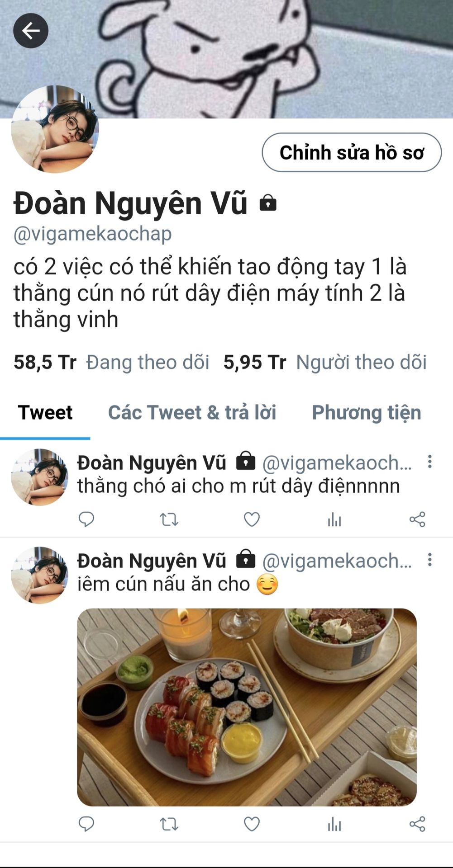
Task: Click Chỉnh sửa hồ sơ button
Action: click(352, 152)
